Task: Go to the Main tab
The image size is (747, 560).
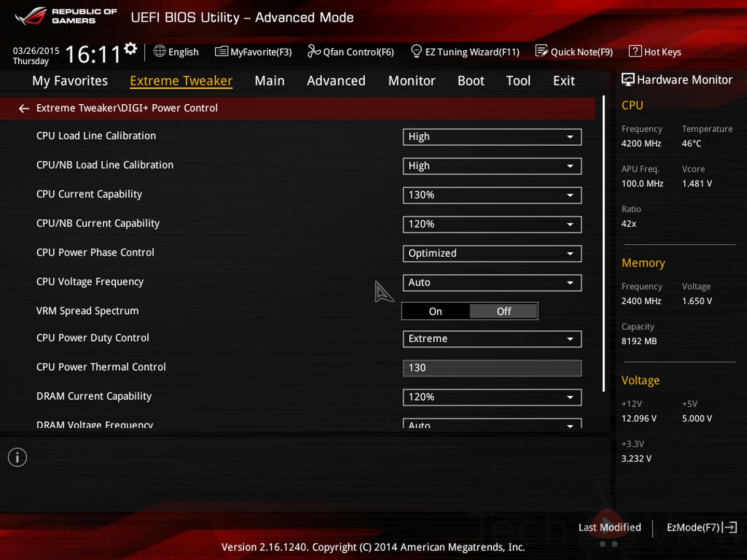Action: pos(270,81)
